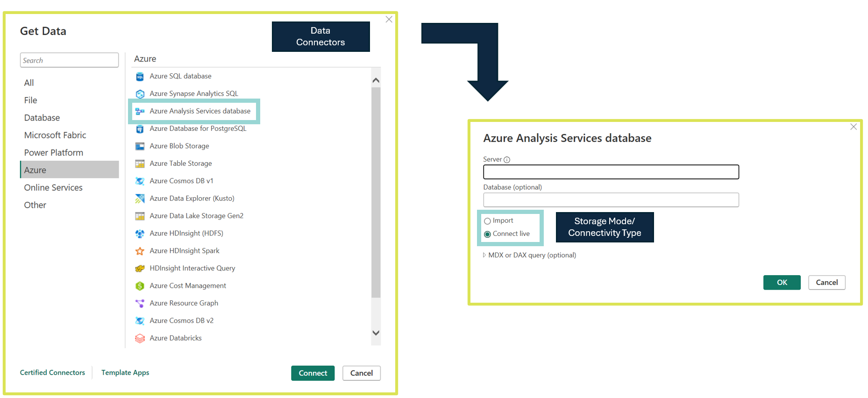The image size is (868, 398).
Task: Select the HDInsight Interactive Query icon
Action: 140,269
